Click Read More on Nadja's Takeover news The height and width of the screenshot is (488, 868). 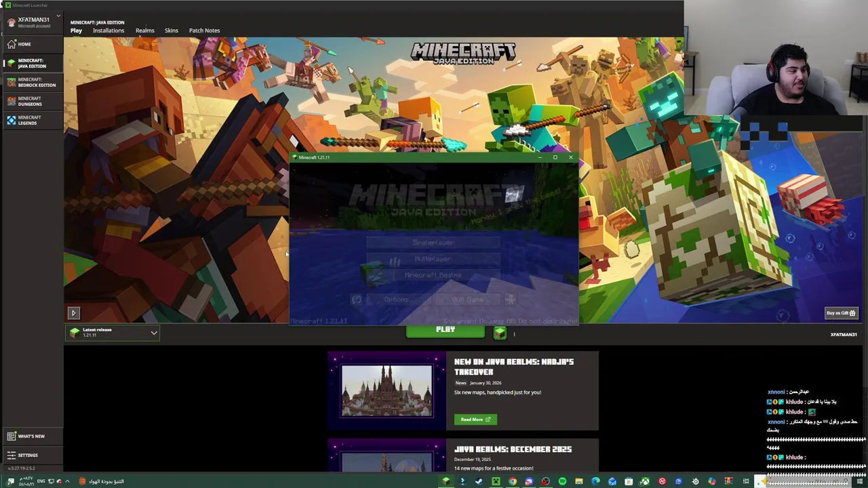pos(475,420)
